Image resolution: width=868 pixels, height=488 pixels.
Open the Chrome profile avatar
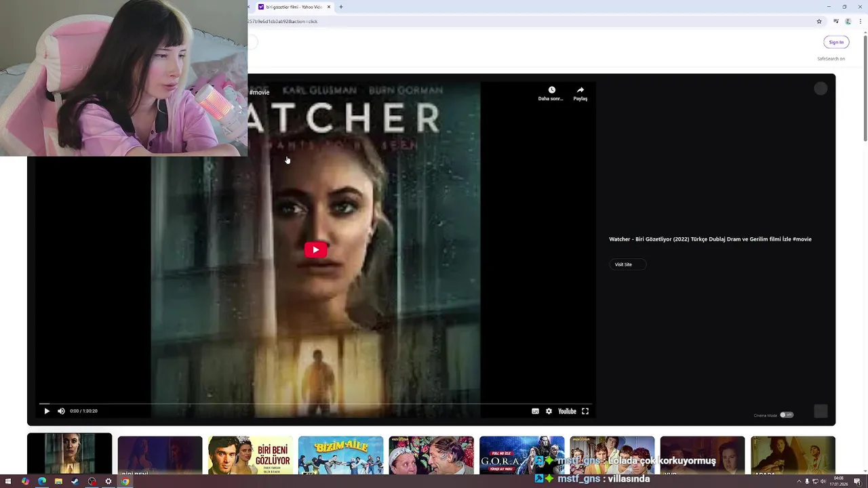tap(848, 21)
